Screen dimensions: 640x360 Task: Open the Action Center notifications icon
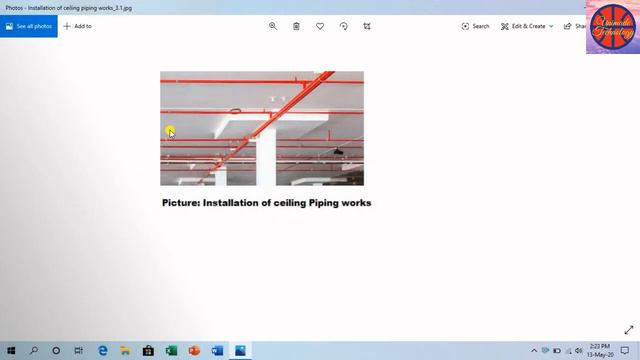pyautogui.click(x=625, y=351)
